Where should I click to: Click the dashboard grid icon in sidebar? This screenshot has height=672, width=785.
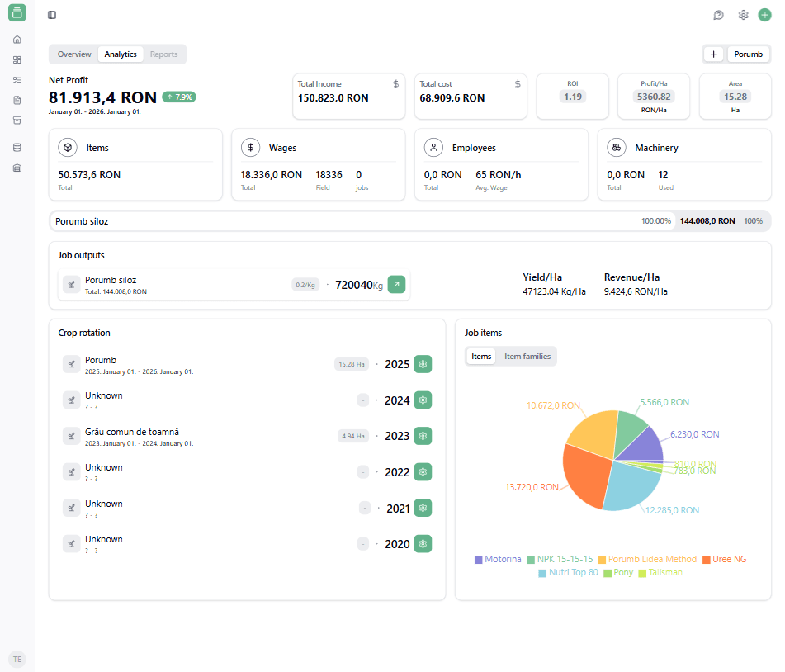(17, 59)
